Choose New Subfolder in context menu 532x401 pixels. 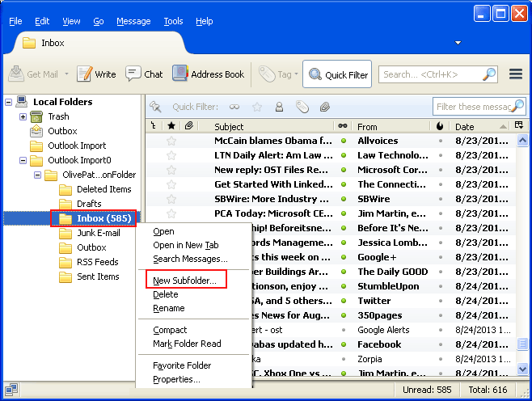[x=184, y=281]
